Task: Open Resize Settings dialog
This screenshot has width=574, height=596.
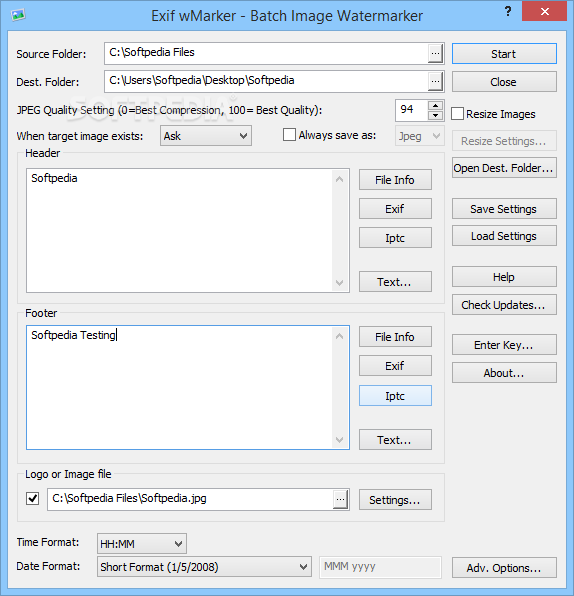Action: click(504, 141)
